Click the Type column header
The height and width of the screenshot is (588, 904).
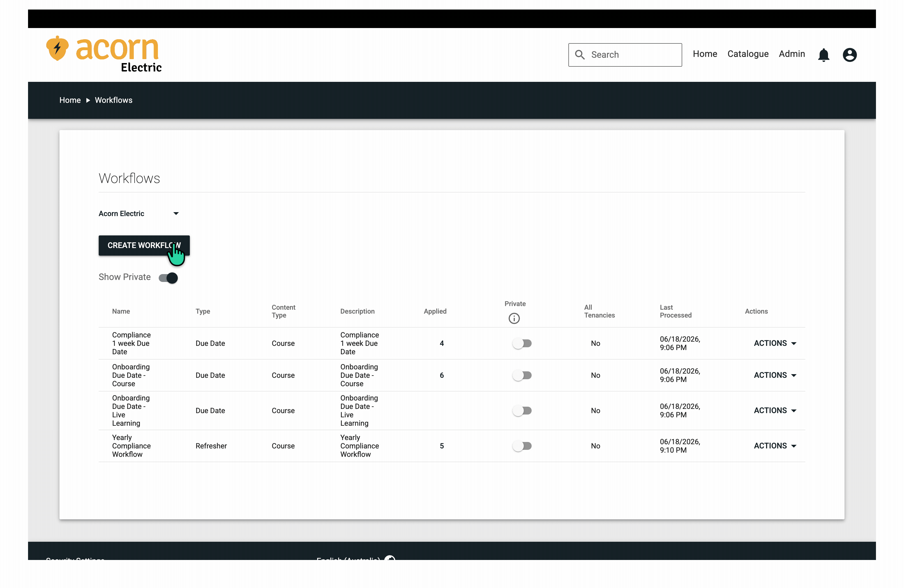pos(202,311)
